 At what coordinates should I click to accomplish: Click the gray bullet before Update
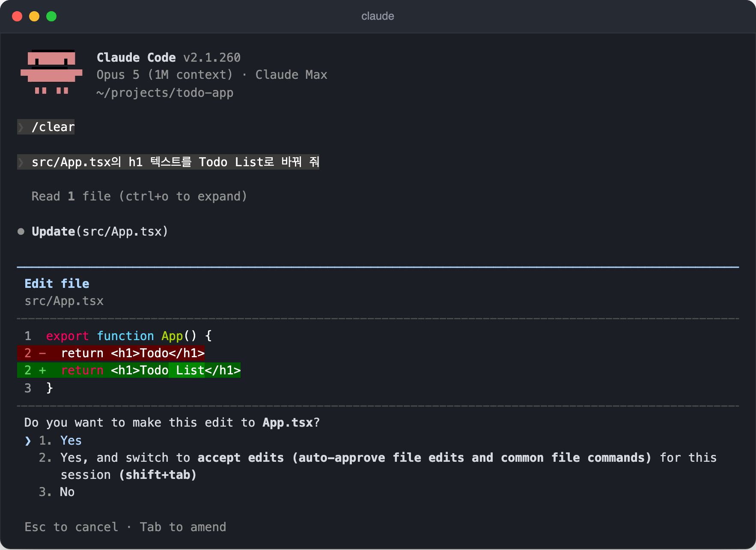tap(21, 232)
